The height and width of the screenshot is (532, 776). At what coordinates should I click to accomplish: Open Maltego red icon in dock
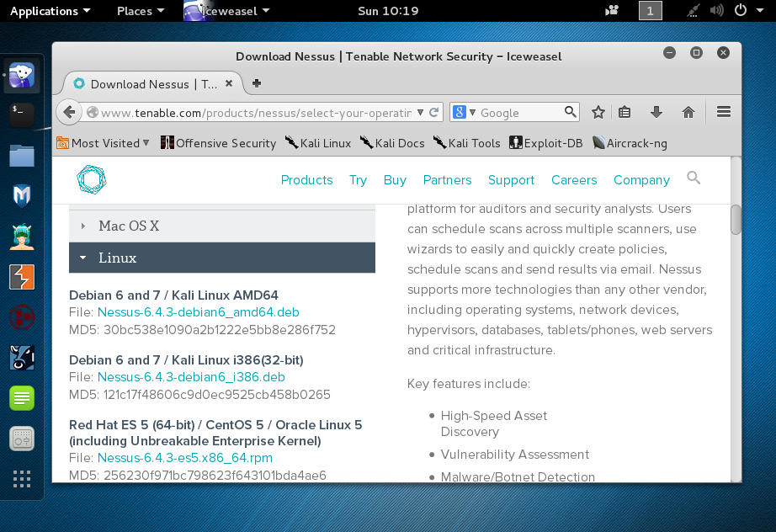[22, 317]
